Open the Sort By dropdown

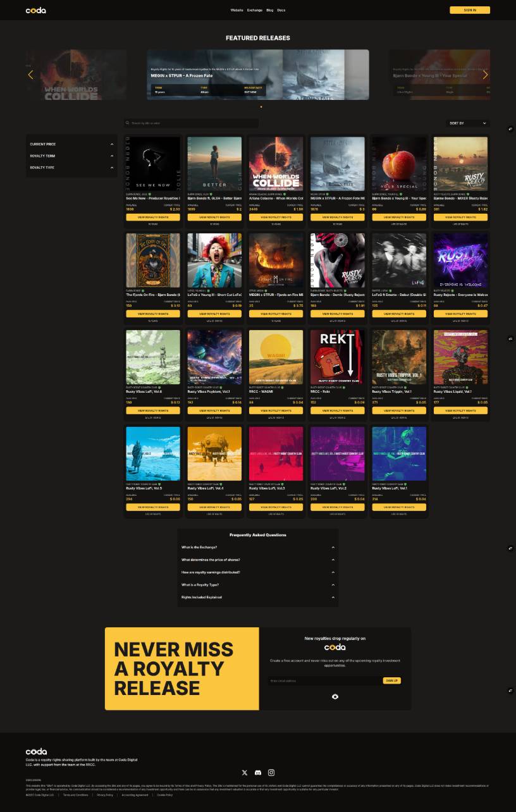(468, 123)
